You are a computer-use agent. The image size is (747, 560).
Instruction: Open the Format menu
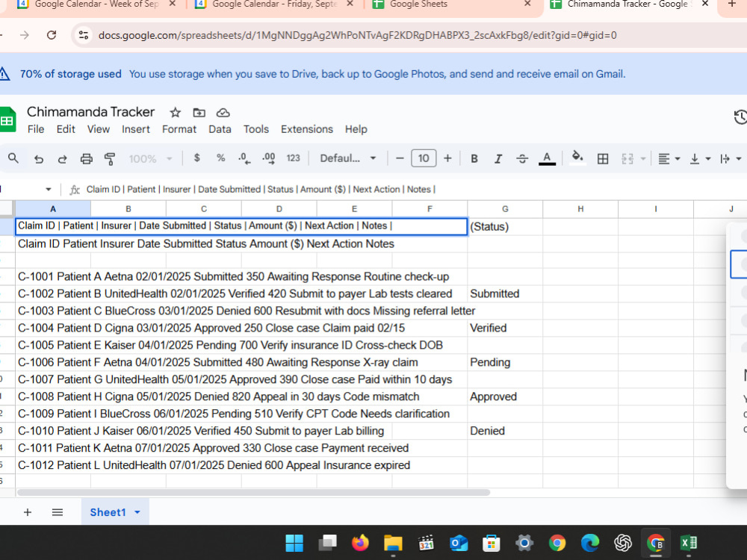179,129
